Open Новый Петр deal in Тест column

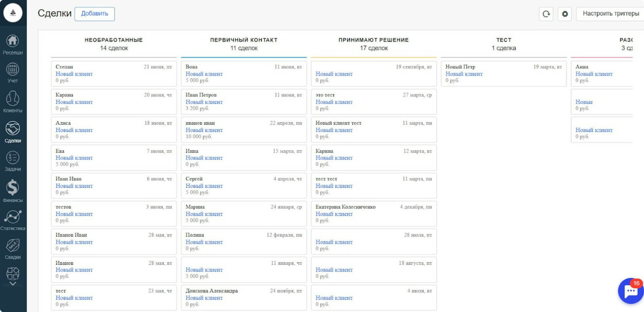(x=503, y=74)
